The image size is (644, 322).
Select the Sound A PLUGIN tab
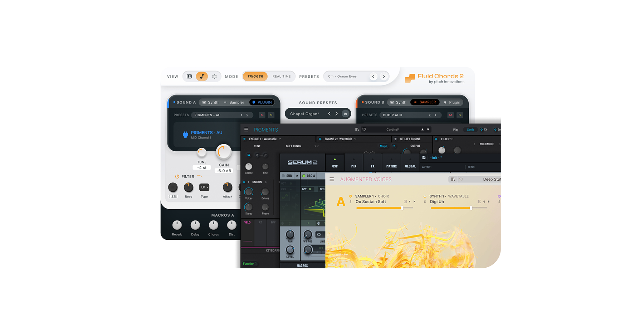pos(262,102)
